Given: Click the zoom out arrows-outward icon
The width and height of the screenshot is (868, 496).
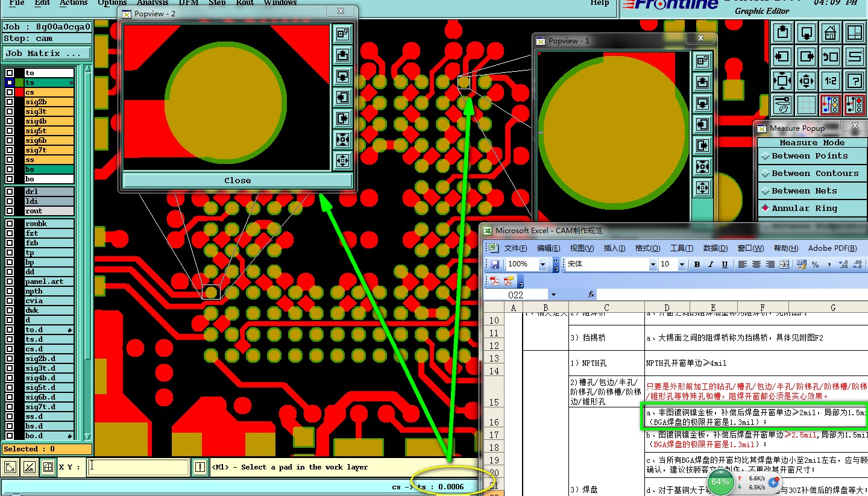Looking at the screenshot, I should (807, 80).
